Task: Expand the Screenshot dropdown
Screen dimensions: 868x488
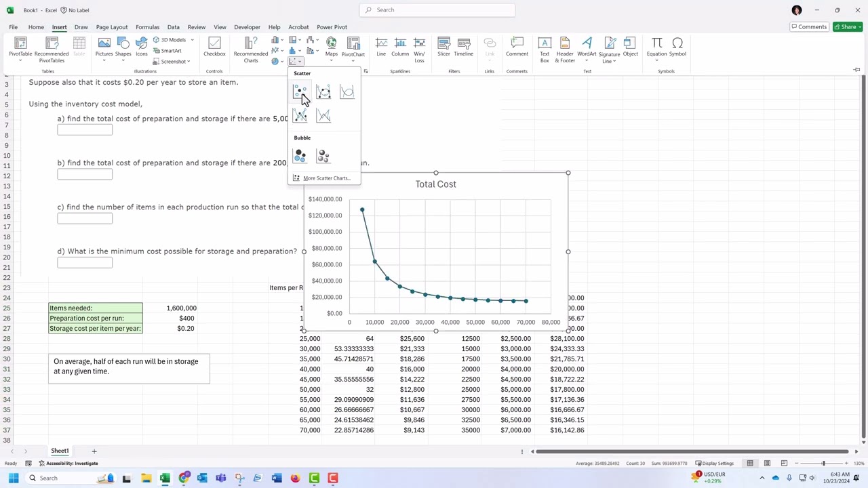Action: pyautogui.click(x=172, y=62)
